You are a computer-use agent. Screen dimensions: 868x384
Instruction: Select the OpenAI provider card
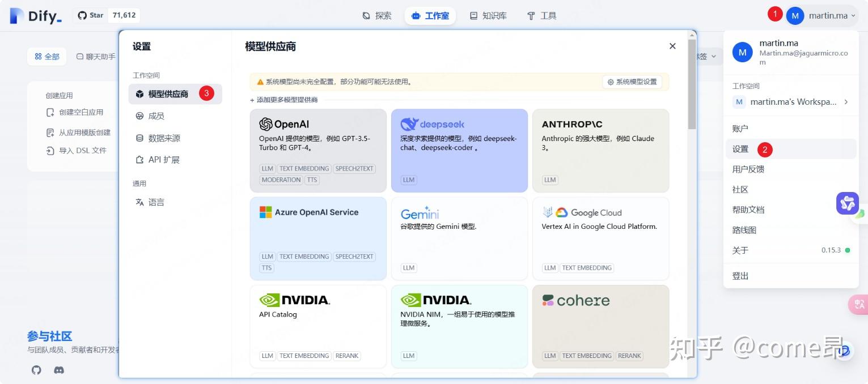pos(317,150)
